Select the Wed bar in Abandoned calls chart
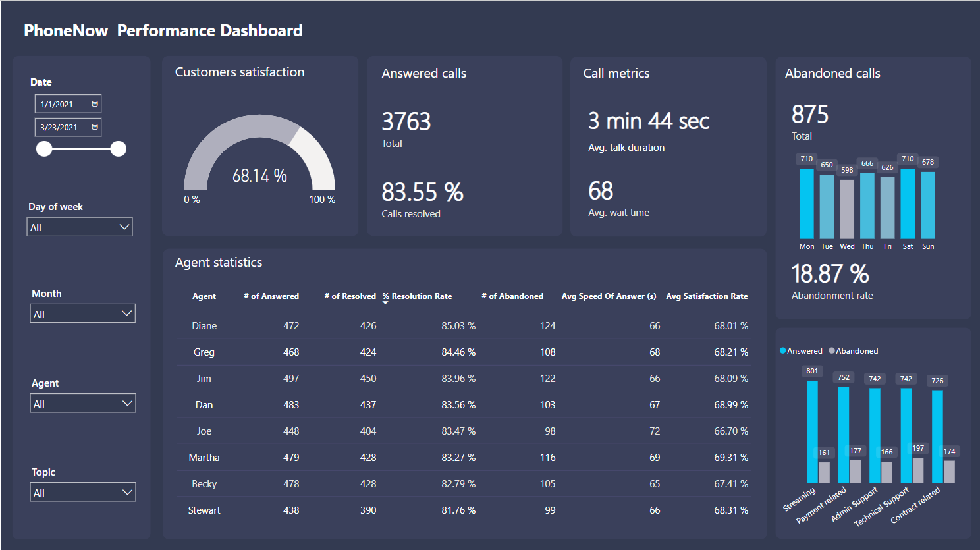 click(847, 209)
